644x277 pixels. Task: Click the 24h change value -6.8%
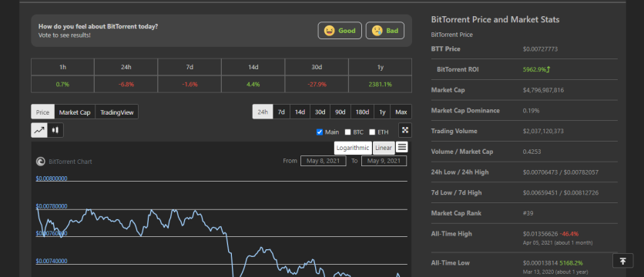(126, 84)
